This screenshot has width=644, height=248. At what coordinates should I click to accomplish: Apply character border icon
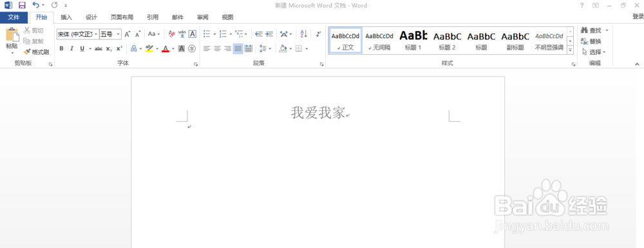(x=192, y=34)
